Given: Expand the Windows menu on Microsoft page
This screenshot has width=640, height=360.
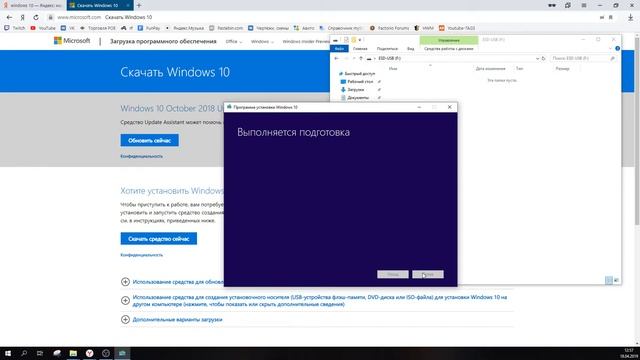Looking at the screenshot, I should click(x=262, y=42).
